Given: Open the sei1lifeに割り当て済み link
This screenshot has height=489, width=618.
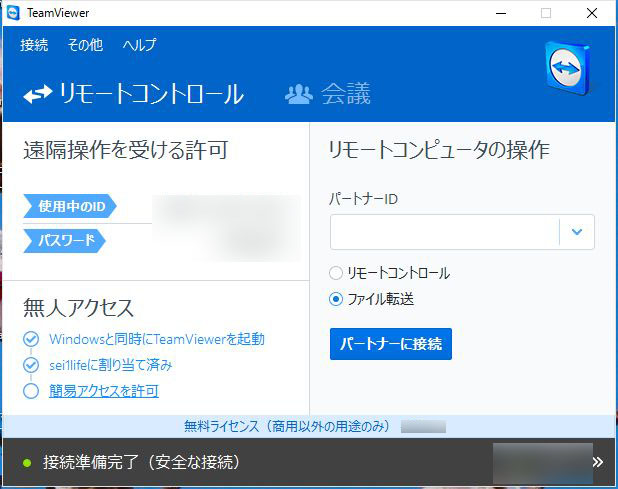Looking at the screenshot, I should click(111, 365).
